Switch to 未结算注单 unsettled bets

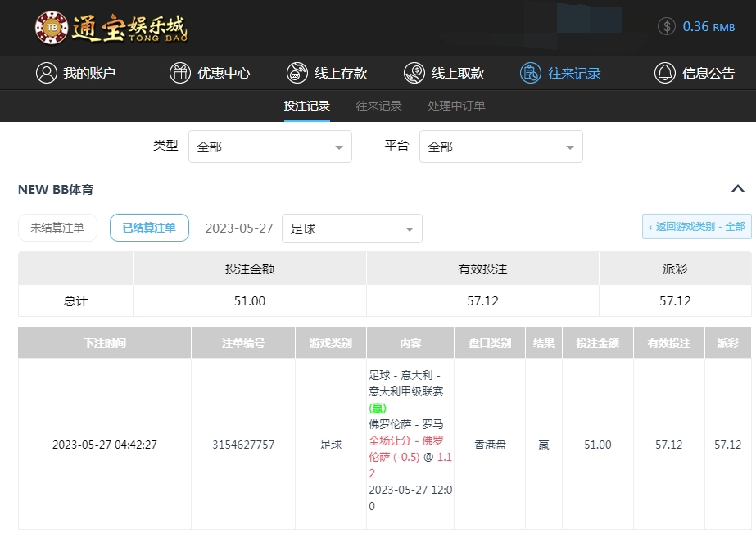[x=57, y=228]
